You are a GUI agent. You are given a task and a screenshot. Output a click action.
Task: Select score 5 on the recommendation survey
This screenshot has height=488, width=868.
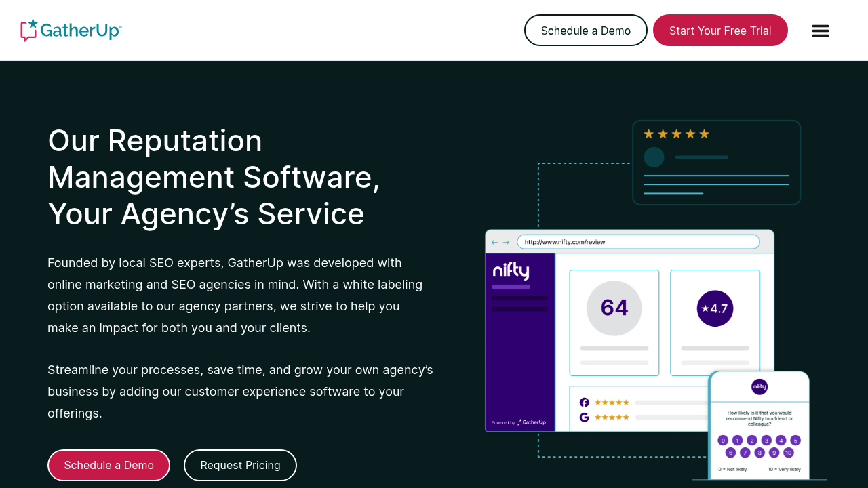[x=795, y=440]
